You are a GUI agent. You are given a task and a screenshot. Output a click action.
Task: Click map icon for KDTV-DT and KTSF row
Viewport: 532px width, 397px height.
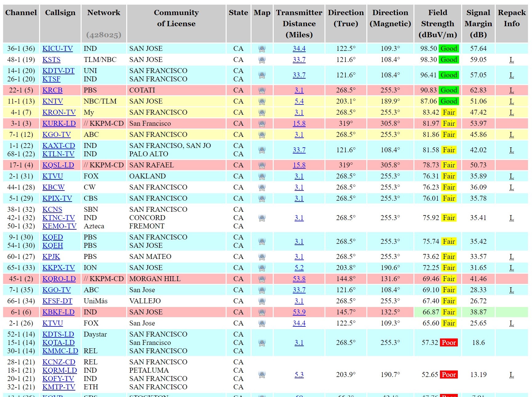[262, 75]
